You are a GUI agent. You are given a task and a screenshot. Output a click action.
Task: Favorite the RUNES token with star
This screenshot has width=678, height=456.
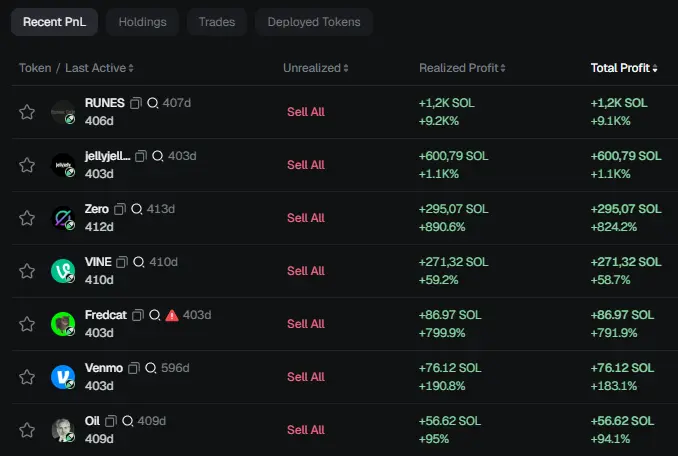[x=27, y=112]
